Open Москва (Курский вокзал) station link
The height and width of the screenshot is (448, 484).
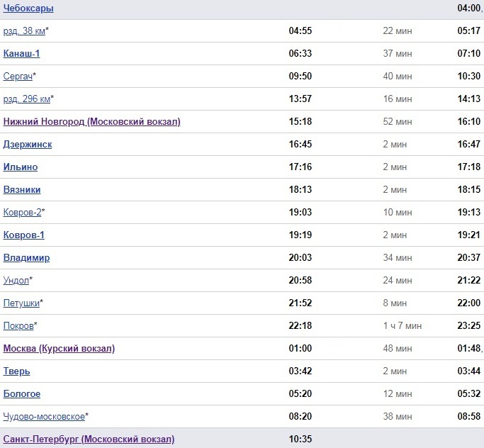pos(59,349)
